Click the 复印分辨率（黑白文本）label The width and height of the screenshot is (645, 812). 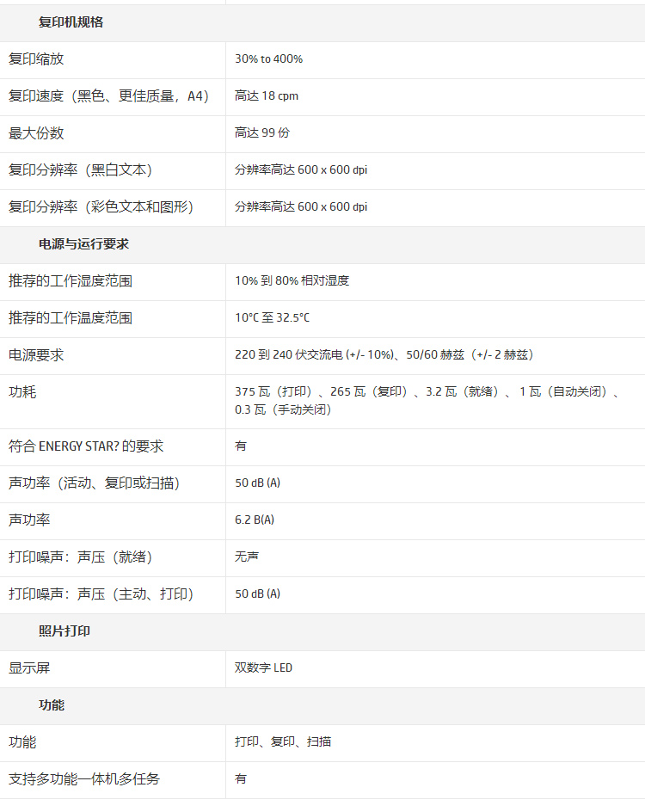pos(81,170)
